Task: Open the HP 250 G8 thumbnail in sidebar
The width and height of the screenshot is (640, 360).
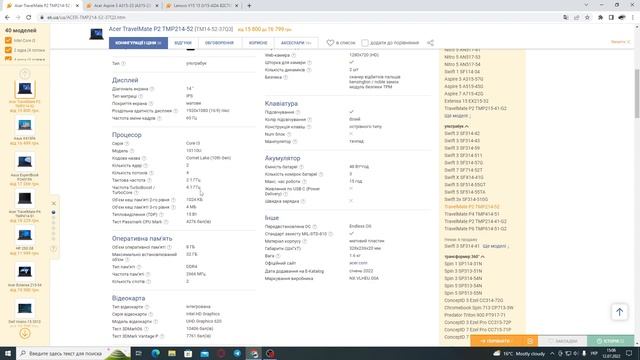Action: (x=24, y=235)
